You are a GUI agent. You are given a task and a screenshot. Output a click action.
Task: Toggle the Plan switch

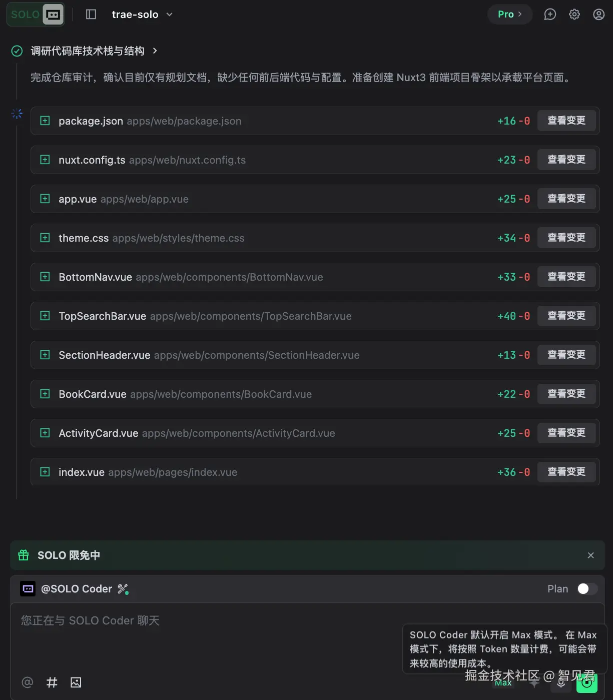click(x=587, y=589)
